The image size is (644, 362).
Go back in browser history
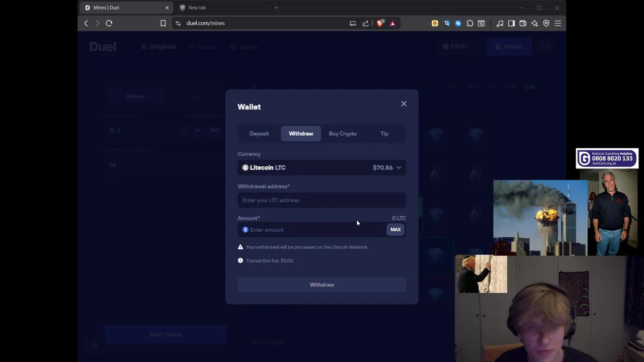(x=86, y=23)
